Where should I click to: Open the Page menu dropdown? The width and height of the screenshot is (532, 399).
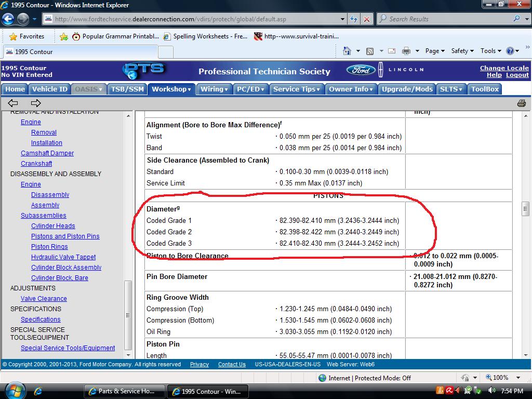tap(435, 51)
